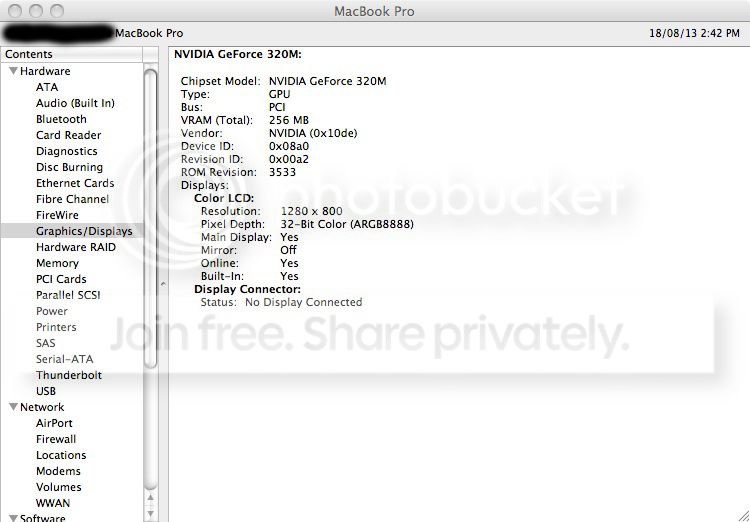The width and height of the screenshot is (750, 522).
Task: Open Serial-ATA hardware details
Action: (65, 359)
